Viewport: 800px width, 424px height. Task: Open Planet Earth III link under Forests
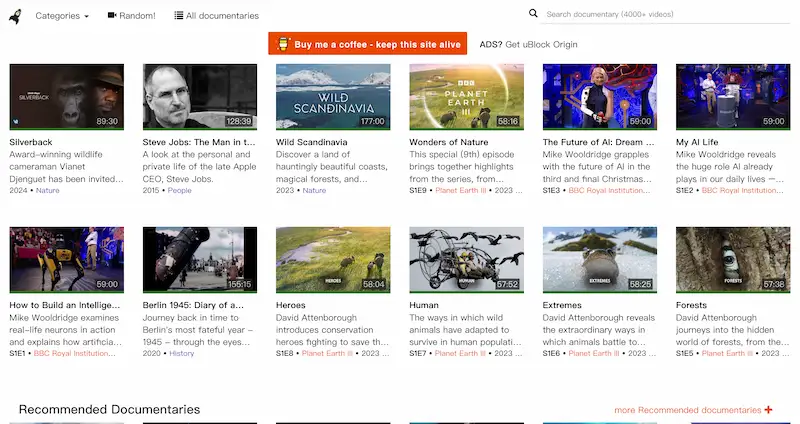point(727,353)
